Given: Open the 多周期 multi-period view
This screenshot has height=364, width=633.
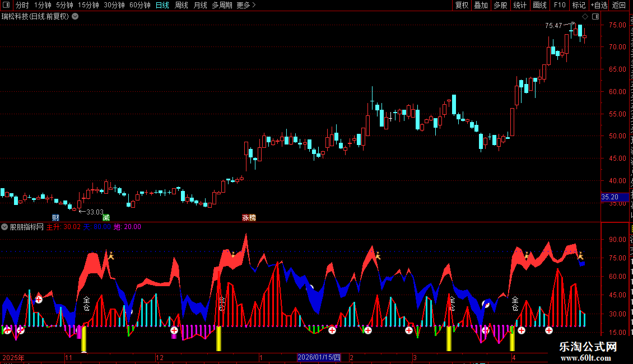Looking at the screenshot, I should point(222,5).
